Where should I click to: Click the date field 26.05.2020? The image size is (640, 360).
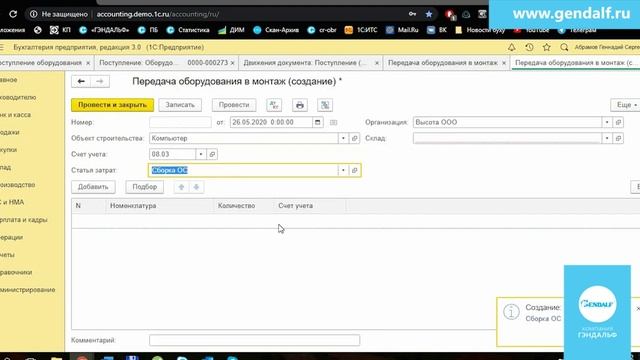coord(271,122)
